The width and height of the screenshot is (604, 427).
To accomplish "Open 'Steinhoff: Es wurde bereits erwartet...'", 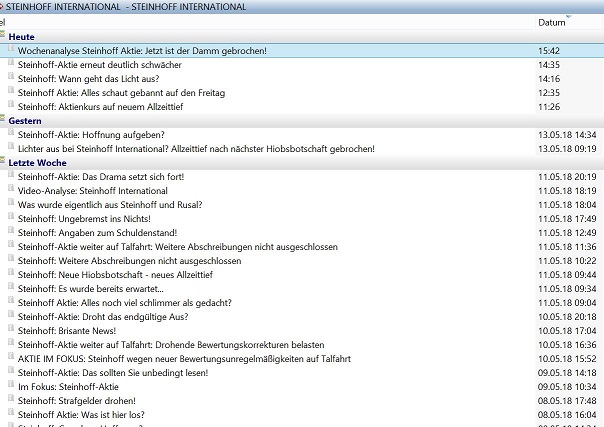I will [x=91, y=289].
